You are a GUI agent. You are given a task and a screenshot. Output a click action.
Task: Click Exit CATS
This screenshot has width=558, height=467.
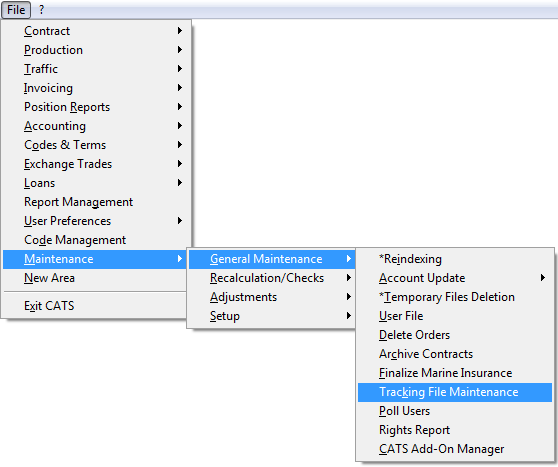(95, 306)
